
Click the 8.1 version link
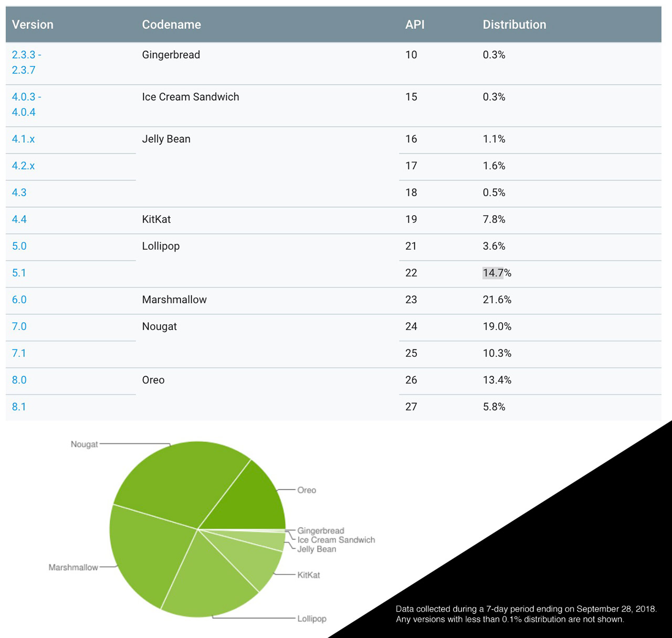tap(19, 407)
